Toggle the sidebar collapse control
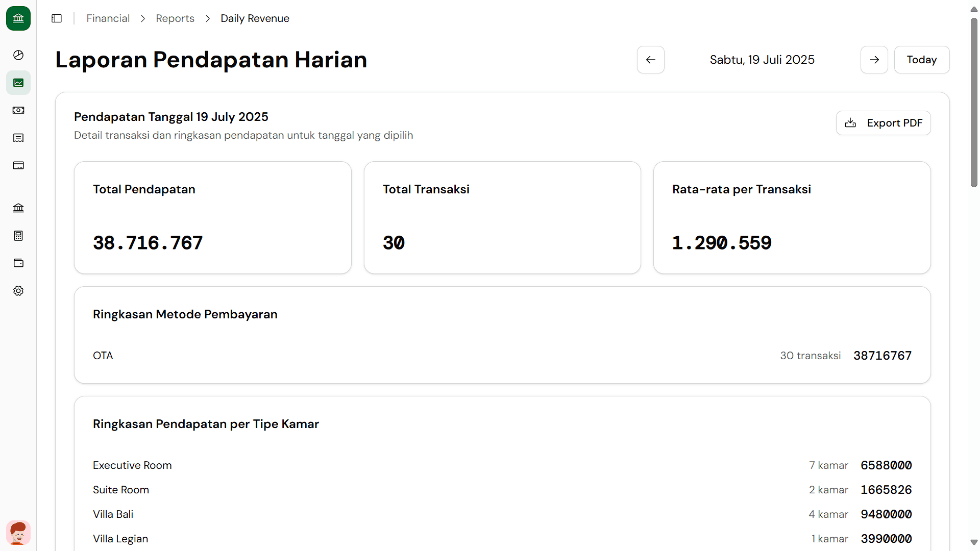Image resolution: width=980 pixels, height=551 pixels. 56,18
